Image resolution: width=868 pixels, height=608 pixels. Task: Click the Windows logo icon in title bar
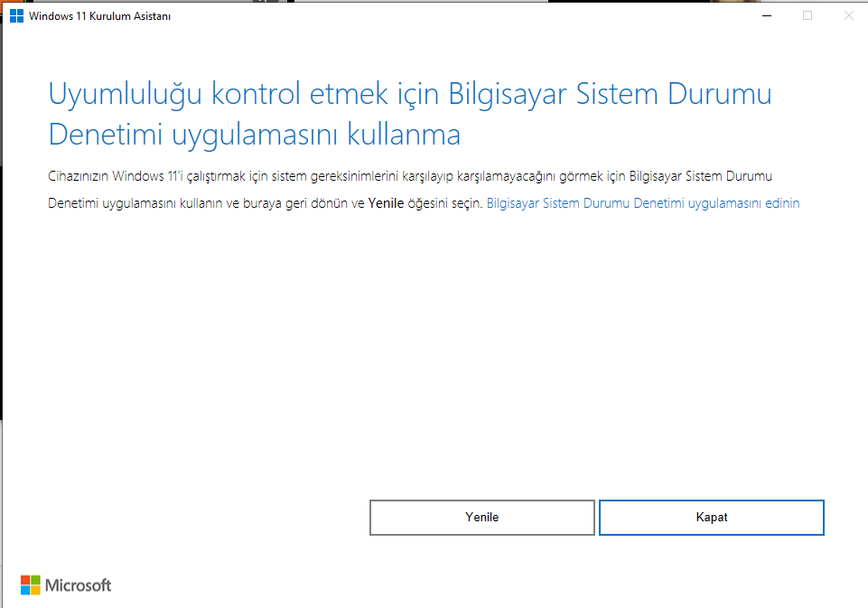tap(16, 16)
